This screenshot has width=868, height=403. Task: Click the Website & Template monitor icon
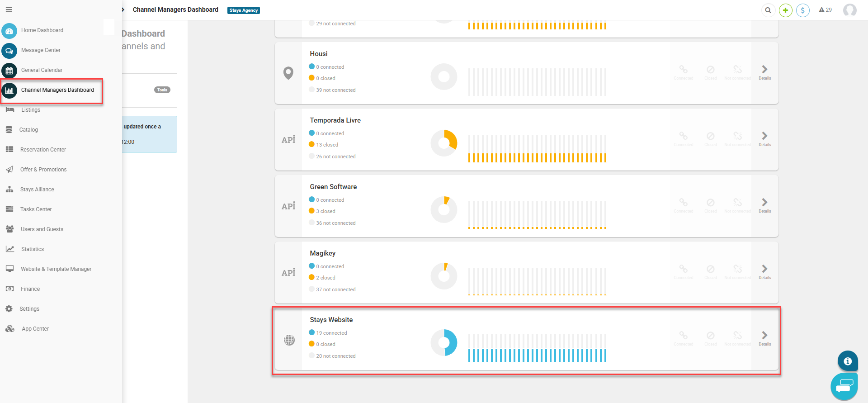tap(9, 269)
